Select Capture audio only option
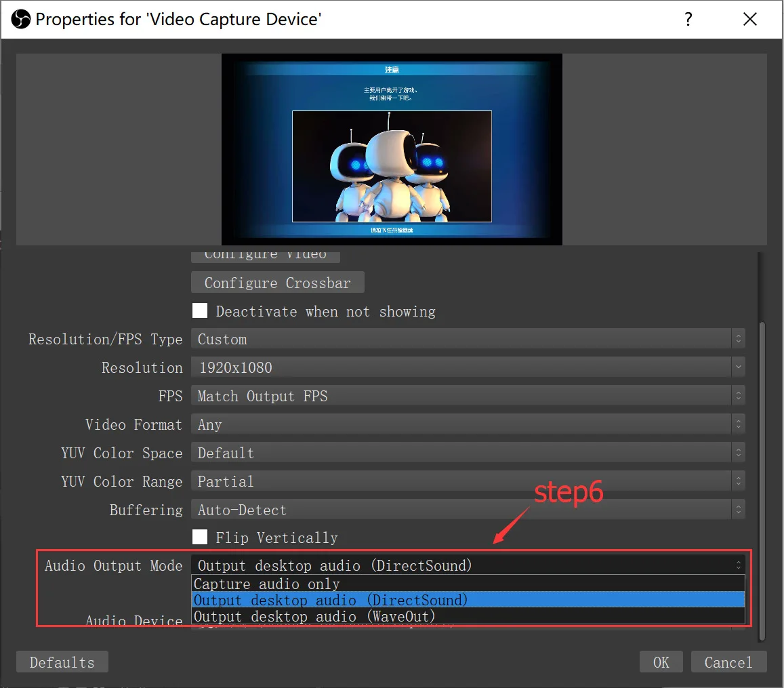 [468, 584]
